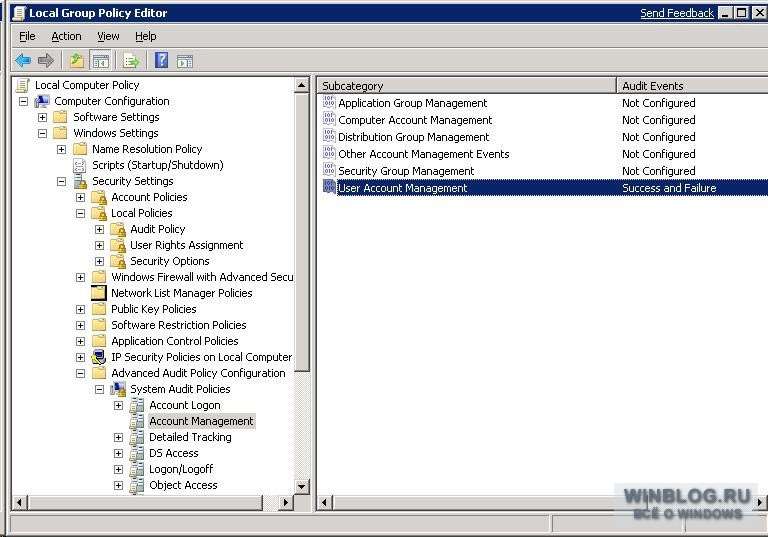Select DS Access in the tree
The height and width of the screenshot is (537, 768).
tap(173, 453)
